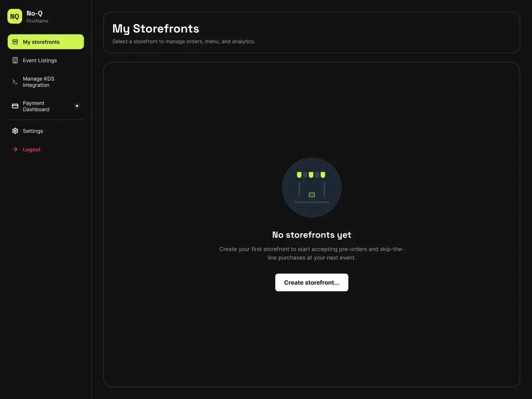
Task: Click the No-Q brand name
Action: (34, 13)
